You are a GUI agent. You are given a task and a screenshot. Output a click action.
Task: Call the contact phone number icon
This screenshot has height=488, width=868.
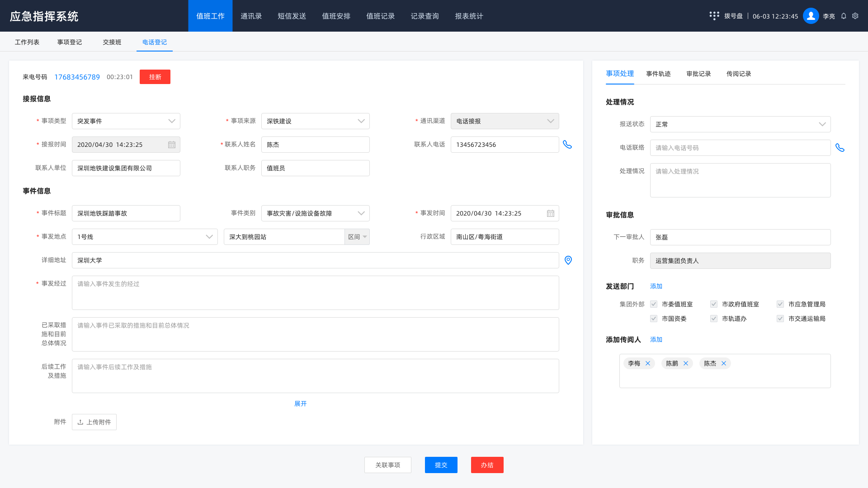click(x=567, y=145)
